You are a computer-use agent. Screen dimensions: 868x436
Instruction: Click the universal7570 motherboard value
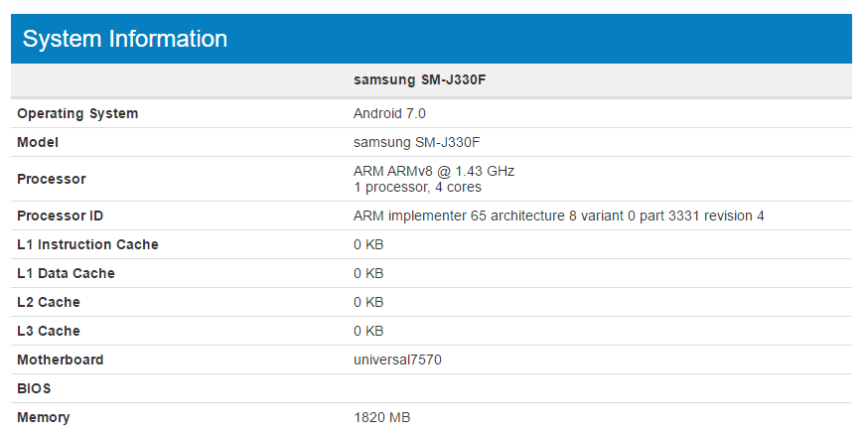pos(397,361)
